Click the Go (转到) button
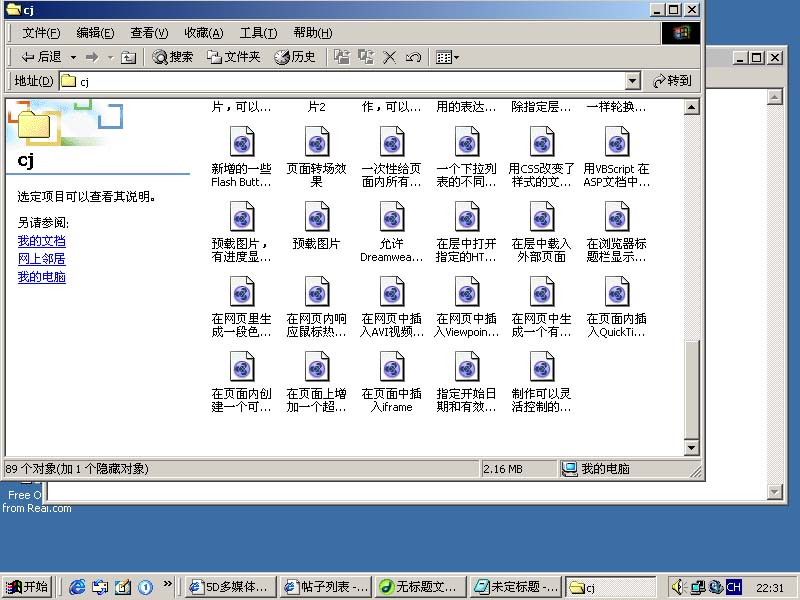This screenshot has height=600, width=800. tap(672, 81)
